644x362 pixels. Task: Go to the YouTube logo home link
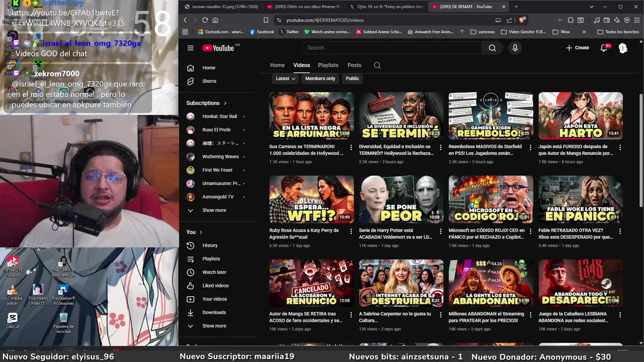coord(218,48)
